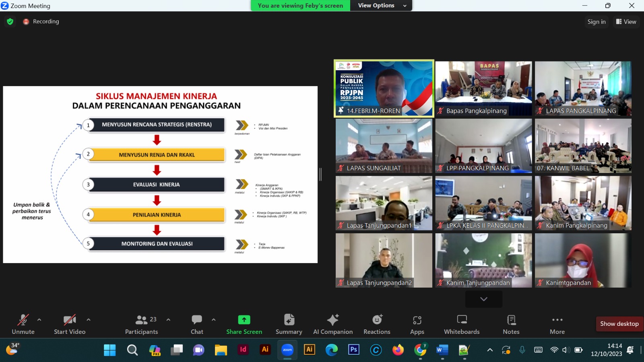Open the More menu
The image size is (644, 362).
click(x=557, y=324)
